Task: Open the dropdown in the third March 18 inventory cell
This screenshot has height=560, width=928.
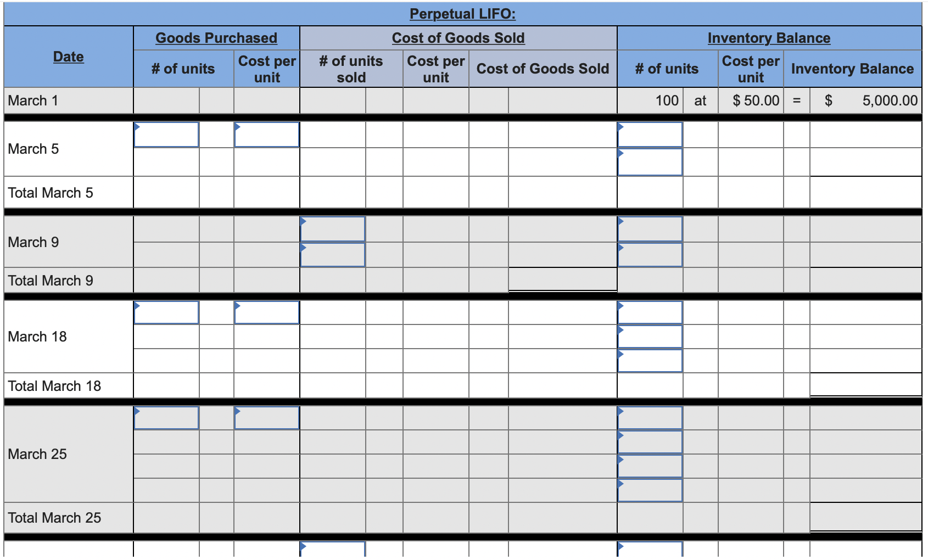Action: 621,354
